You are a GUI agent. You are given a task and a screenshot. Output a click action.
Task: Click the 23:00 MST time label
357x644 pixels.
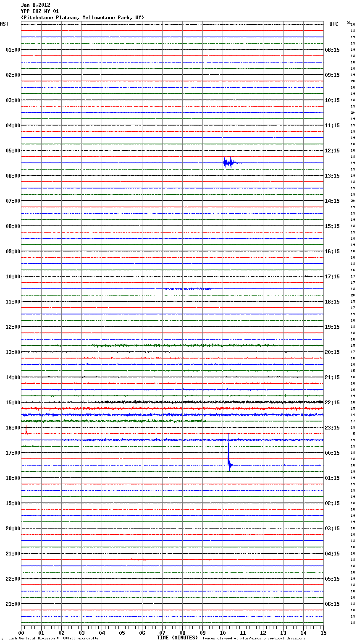coord(13,604)
